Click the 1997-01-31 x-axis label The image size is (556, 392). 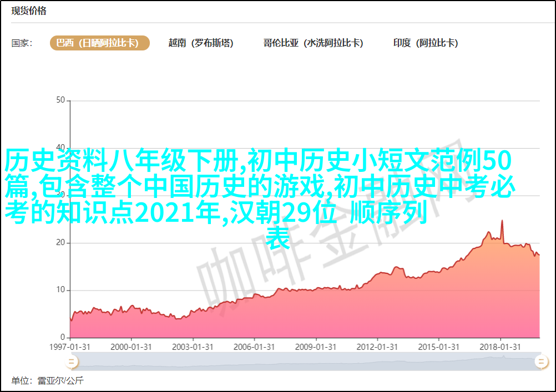70,347
